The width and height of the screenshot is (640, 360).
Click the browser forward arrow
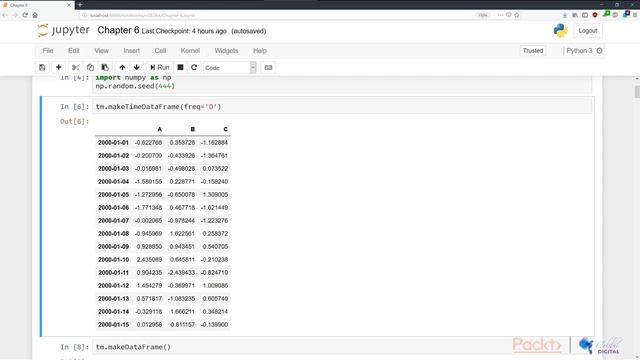coord(15,15)
